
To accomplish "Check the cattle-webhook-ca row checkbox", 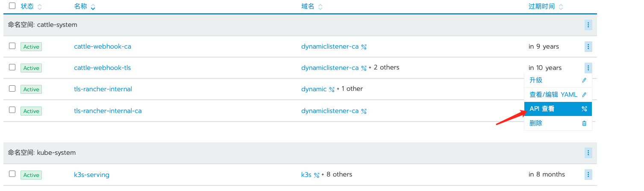I will click(x=12, y=46).
